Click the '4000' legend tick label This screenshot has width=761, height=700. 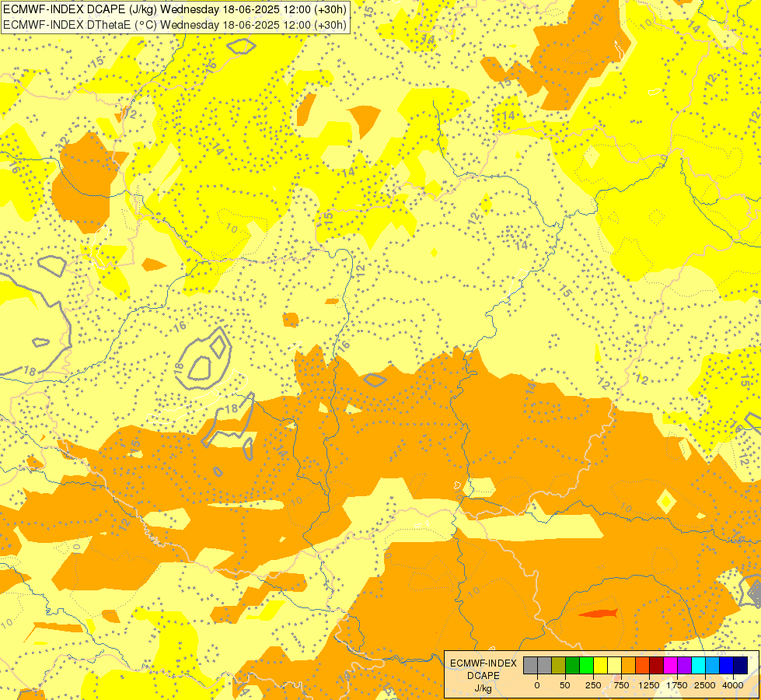pos(733,685)
